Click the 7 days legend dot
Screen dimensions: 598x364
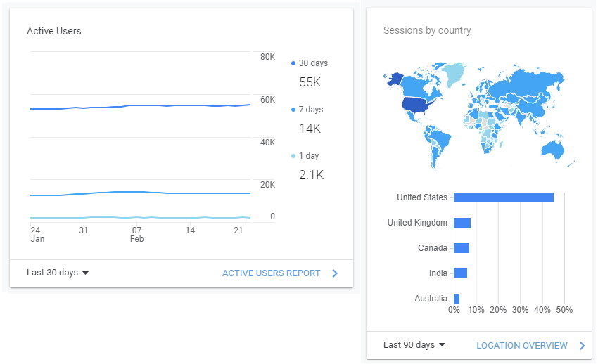(x=293, y=110)
